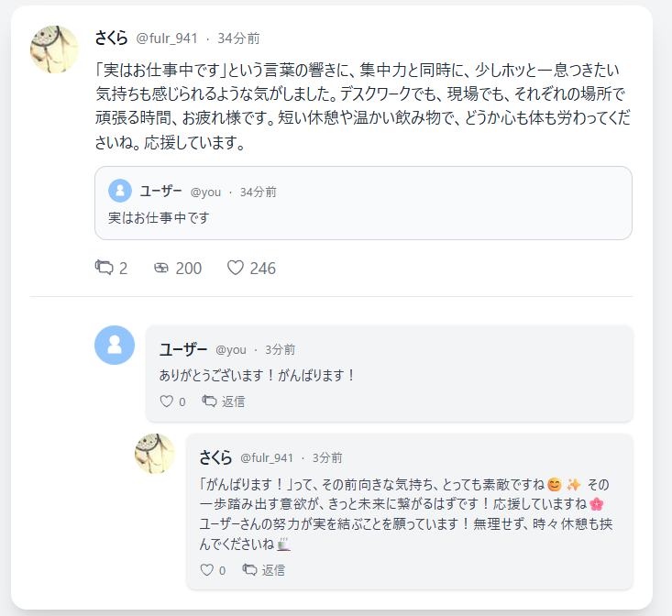Click さくら's avatar in the nested reply

[155, 453]
